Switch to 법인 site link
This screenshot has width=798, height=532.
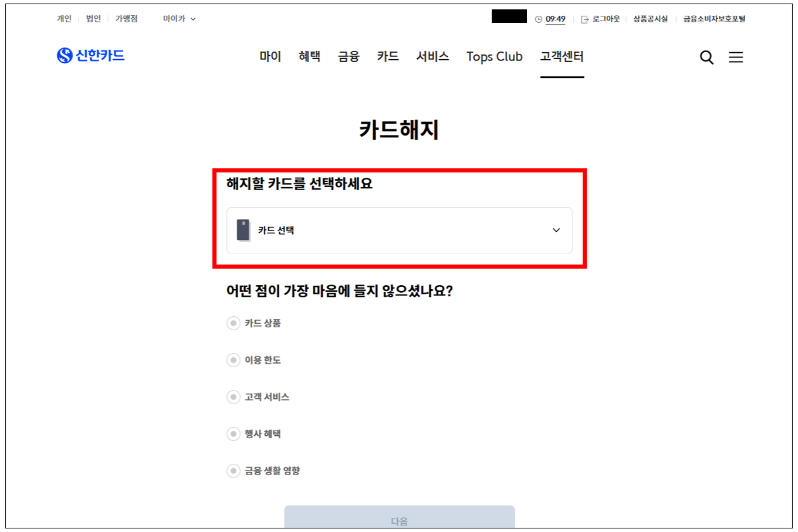pyautogui.click(x=93, y=19)
